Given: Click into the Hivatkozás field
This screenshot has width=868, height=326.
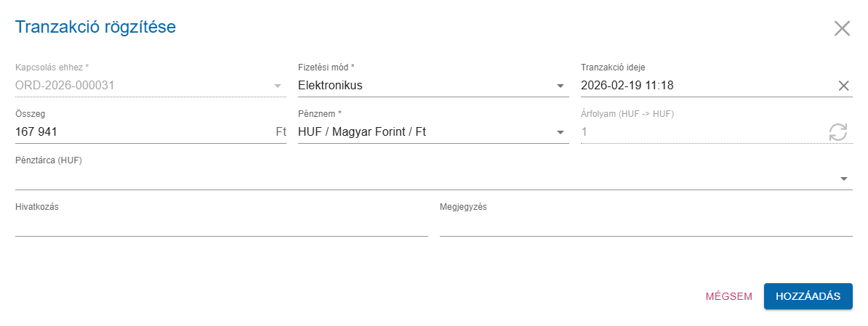Looking at the screenshot, I should [x=221, y=225].
